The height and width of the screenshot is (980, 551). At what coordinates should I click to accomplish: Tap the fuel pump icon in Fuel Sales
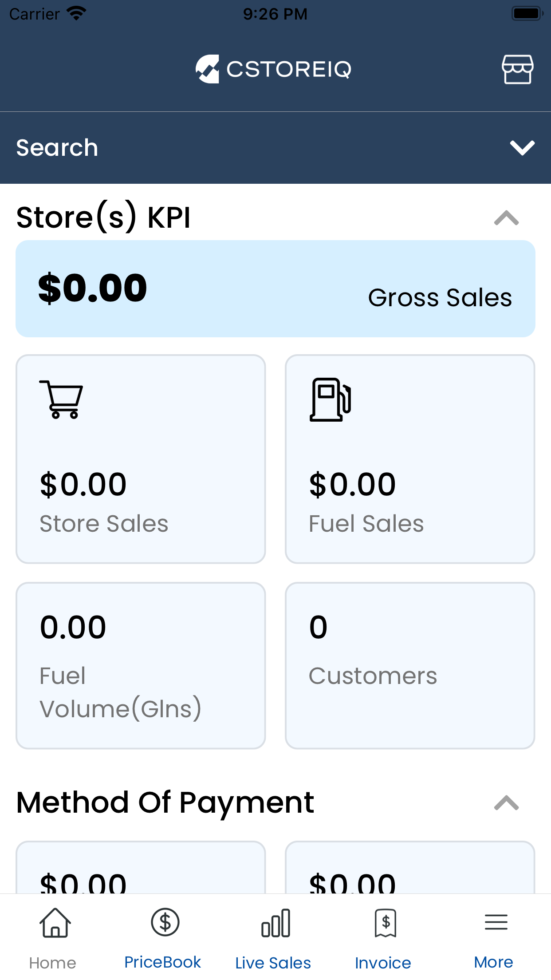pyautogui.click(x=331, y=399)
